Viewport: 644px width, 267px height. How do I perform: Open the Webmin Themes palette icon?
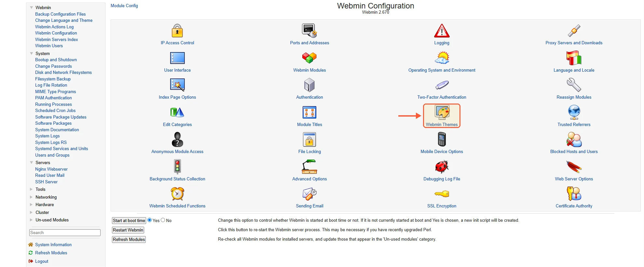tap(442, 112)
